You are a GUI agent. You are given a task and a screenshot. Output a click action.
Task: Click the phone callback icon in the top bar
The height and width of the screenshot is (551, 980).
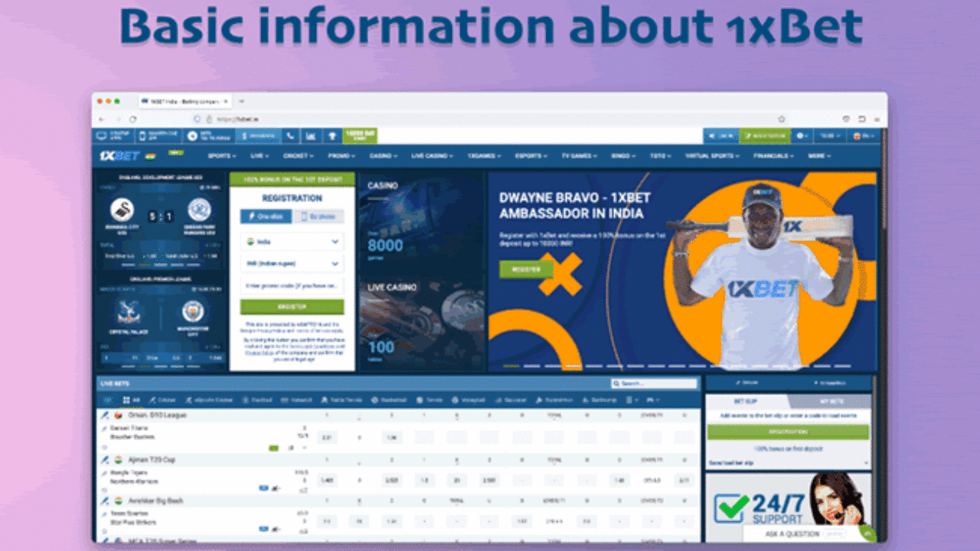pyautogui.click(x=290, y=136)
